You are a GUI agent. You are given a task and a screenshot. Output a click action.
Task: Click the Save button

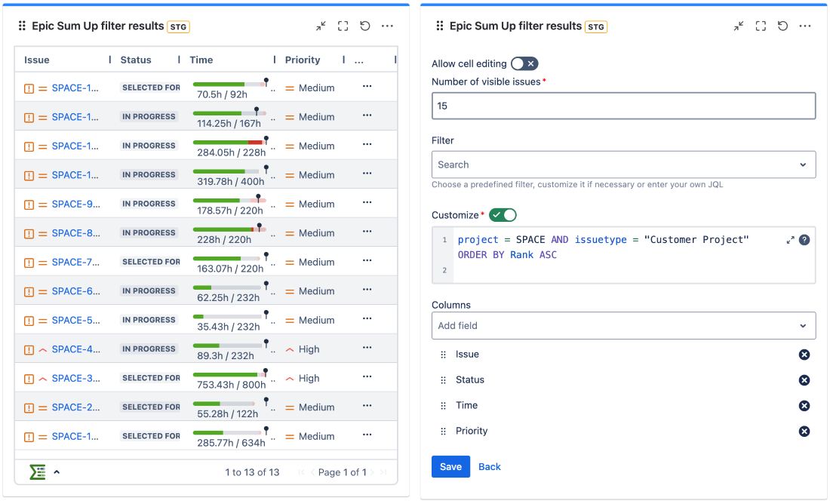[450, 466]
